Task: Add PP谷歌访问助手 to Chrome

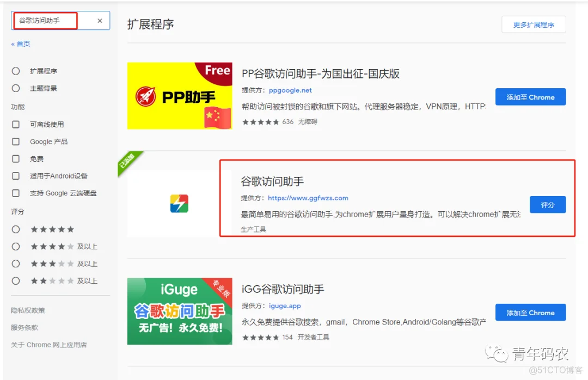Action: [530, 97]
